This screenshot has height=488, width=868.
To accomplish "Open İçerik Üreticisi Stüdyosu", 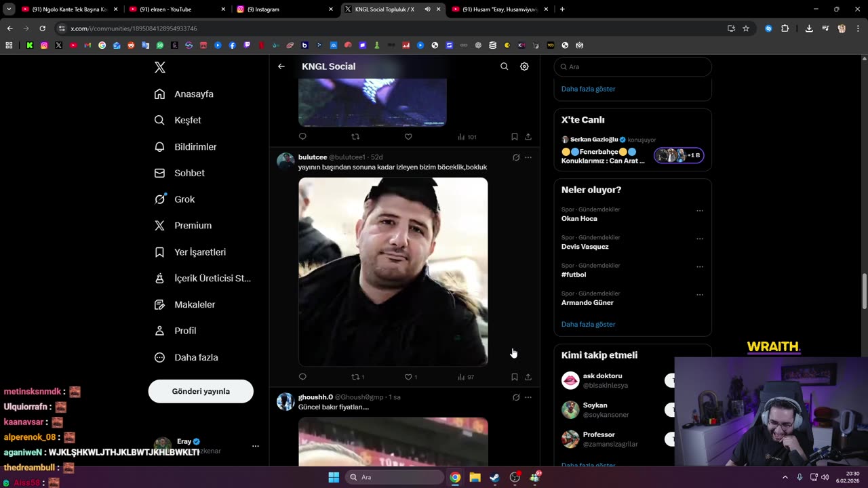I will click(x=202, y=278).
